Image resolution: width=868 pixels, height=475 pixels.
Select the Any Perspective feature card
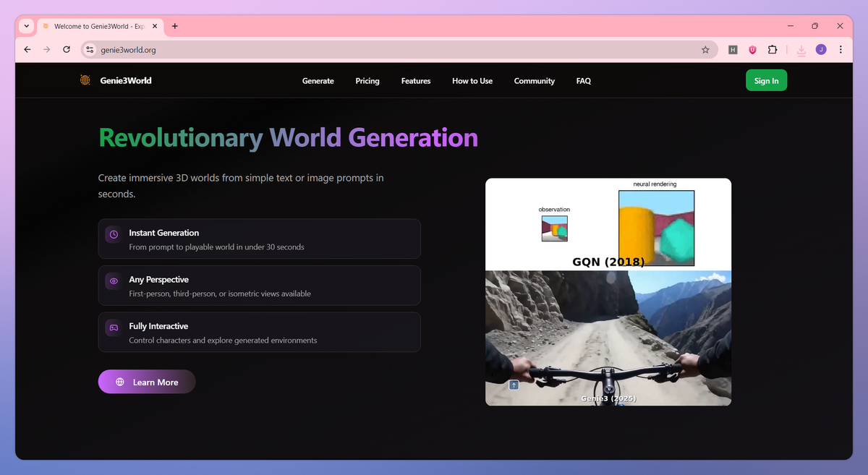(x=259, y=286)
